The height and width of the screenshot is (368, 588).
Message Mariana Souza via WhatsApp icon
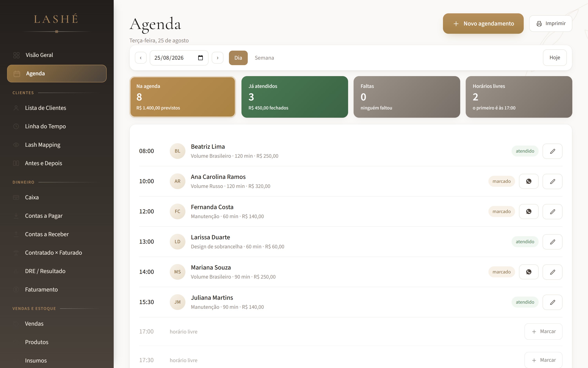pos(529,272)
